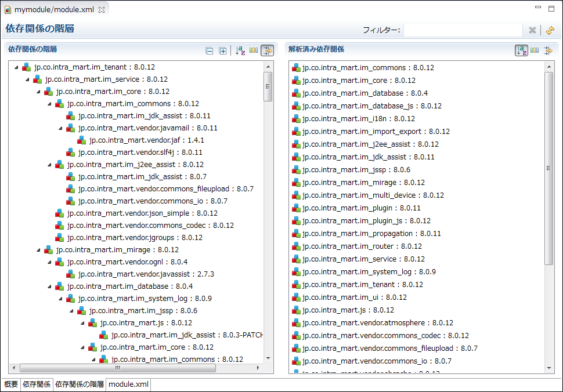This screenshot has height=392, width=563.
Task: Minimize the editor pane
Action: (538, 8)
